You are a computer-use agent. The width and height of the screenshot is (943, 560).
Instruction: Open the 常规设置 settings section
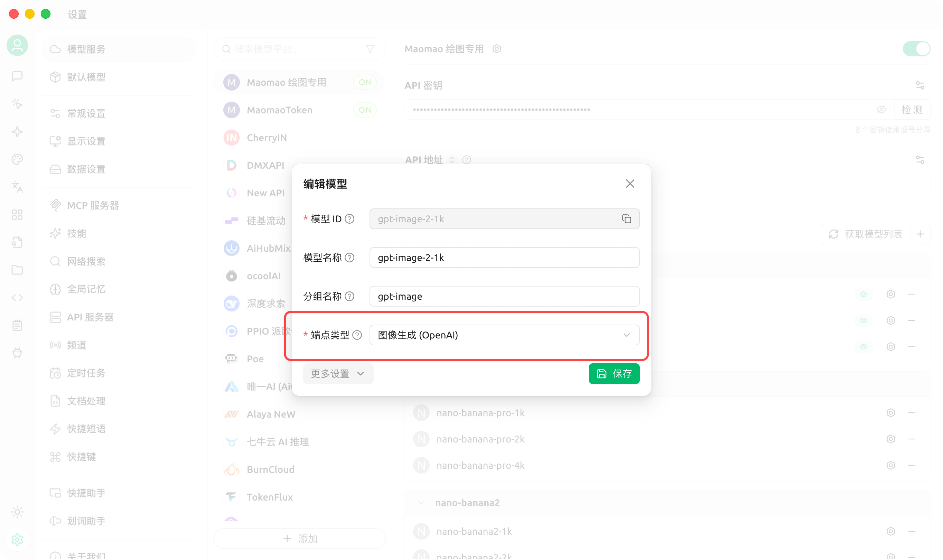coord(119,113)
